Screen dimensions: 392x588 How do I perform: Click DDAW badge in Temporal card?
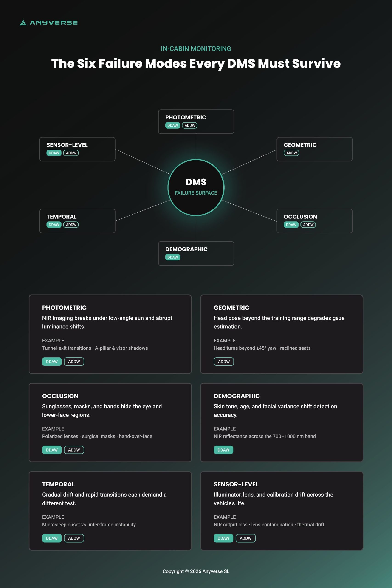coord(52,538)
